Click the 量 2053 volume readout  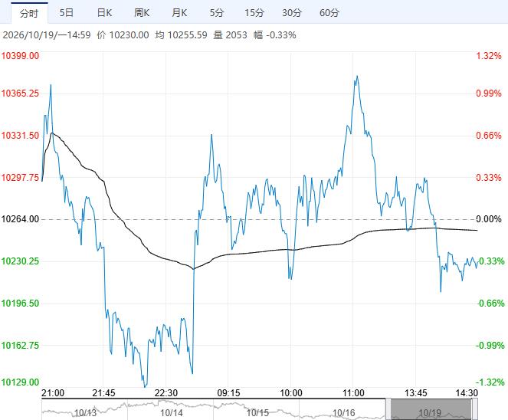pyautogui.click(x=230, y=35)
